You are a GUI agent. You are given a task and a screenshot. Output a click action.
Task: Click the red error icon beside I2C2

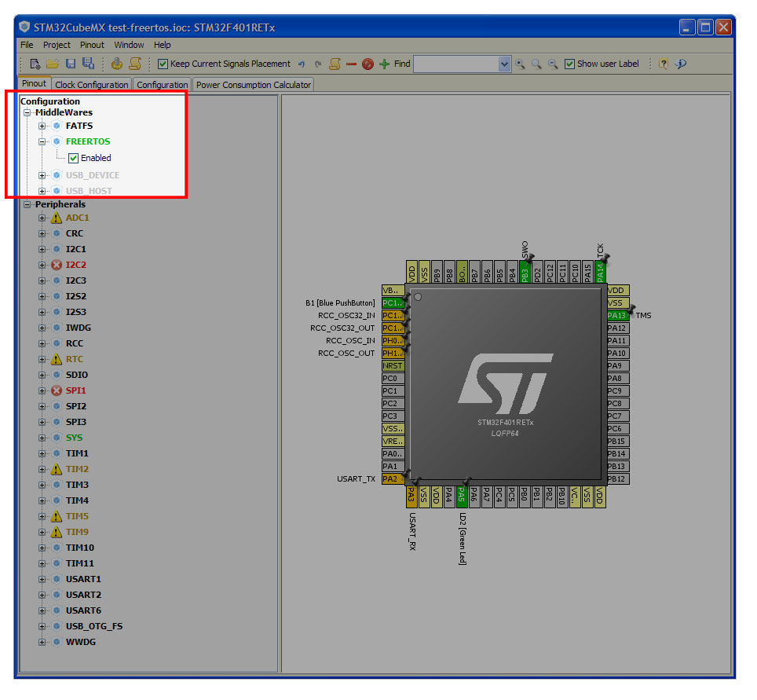pos(57,265)
